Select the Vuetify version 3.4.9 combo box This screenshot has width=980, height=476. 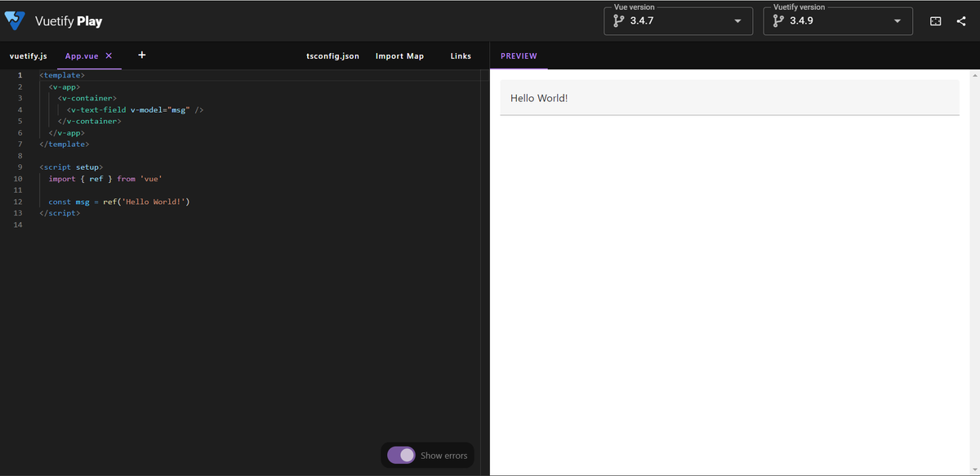pyautogui.click(x=837, y=20)
